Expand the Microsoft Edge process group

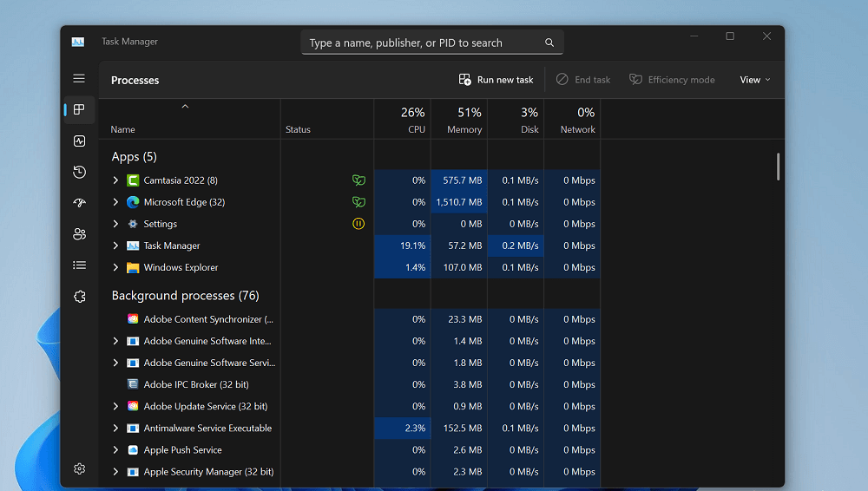click(x=115, y=202)
